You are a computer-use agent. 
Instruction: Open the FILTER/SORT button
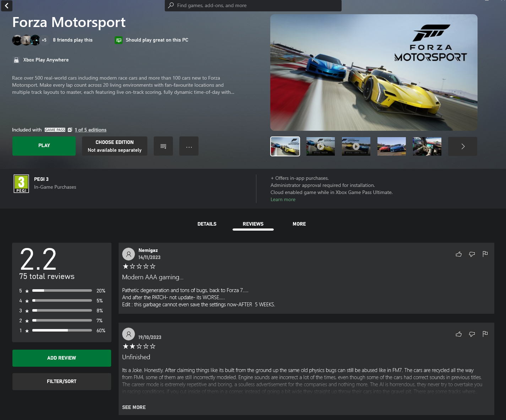[62, 382]
